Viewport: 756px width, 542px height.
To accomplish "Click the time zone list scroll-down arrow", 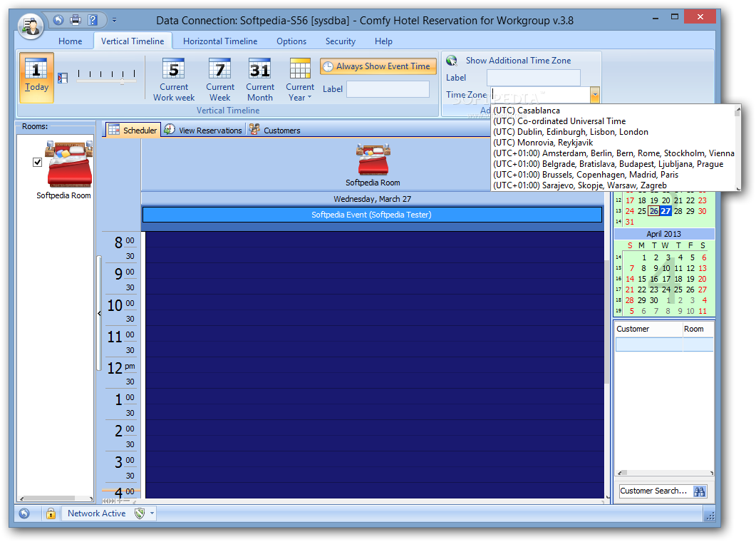I will 737,188.
